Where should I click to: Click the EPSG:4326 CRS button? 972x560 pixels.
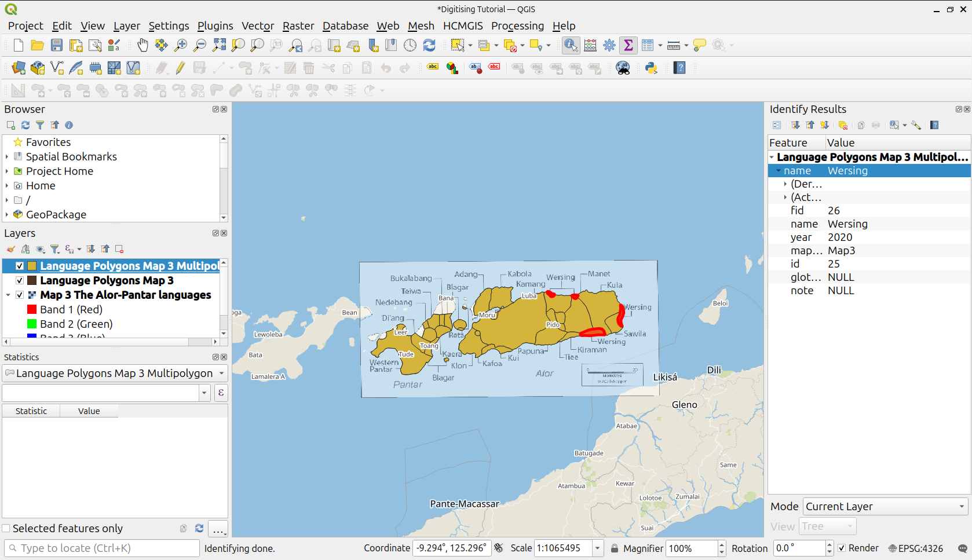(x=916, y=548)
